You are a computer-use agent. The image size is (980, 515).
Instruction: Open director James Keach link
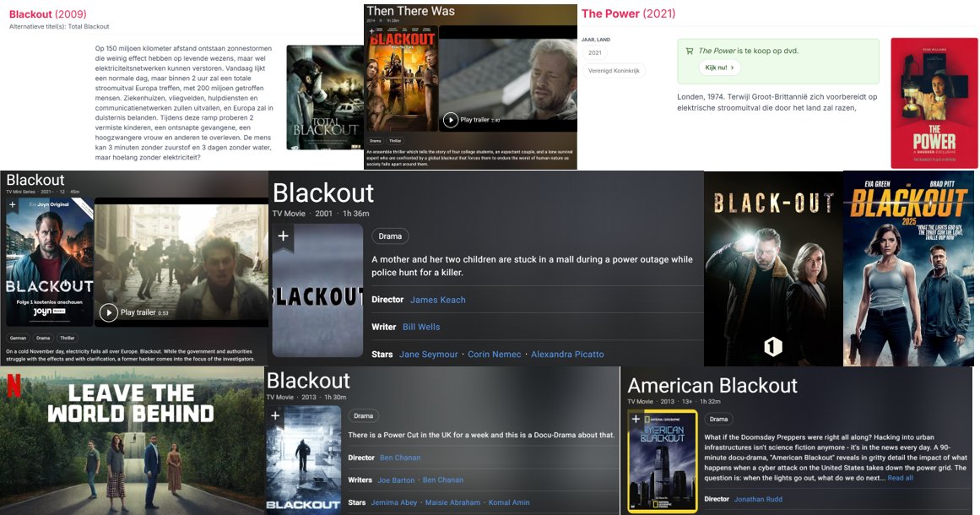(x=437, y=300)
